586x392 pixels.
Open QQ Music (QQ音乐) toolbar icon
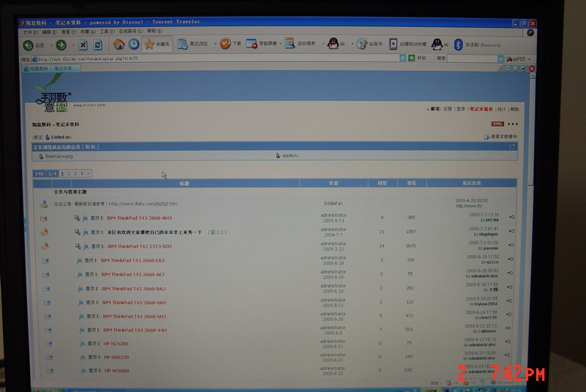pyautogui.click(x=361, y=44)
